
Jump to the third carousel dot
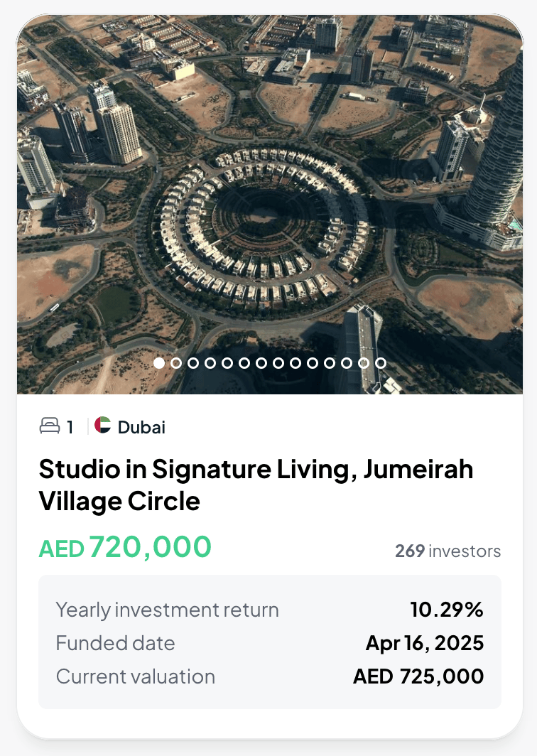(x=193, y=363)
